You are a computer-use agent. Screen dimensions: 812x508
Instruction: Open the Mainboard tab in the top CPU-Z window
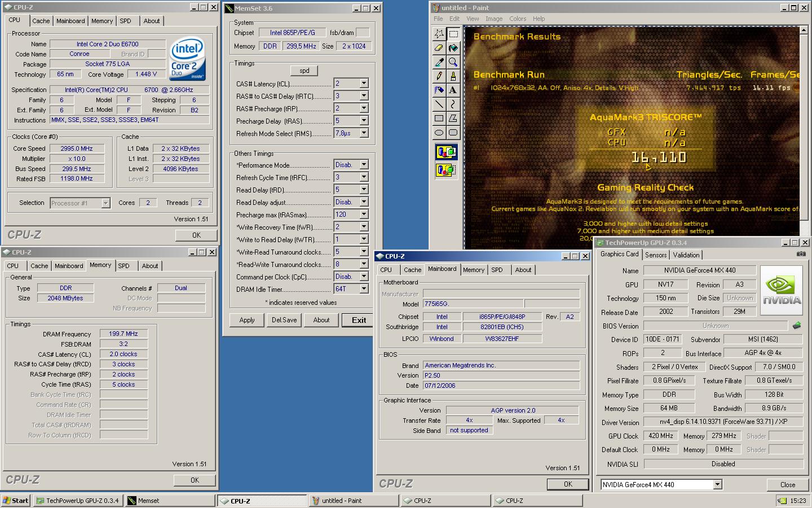[x=70, y=21]
